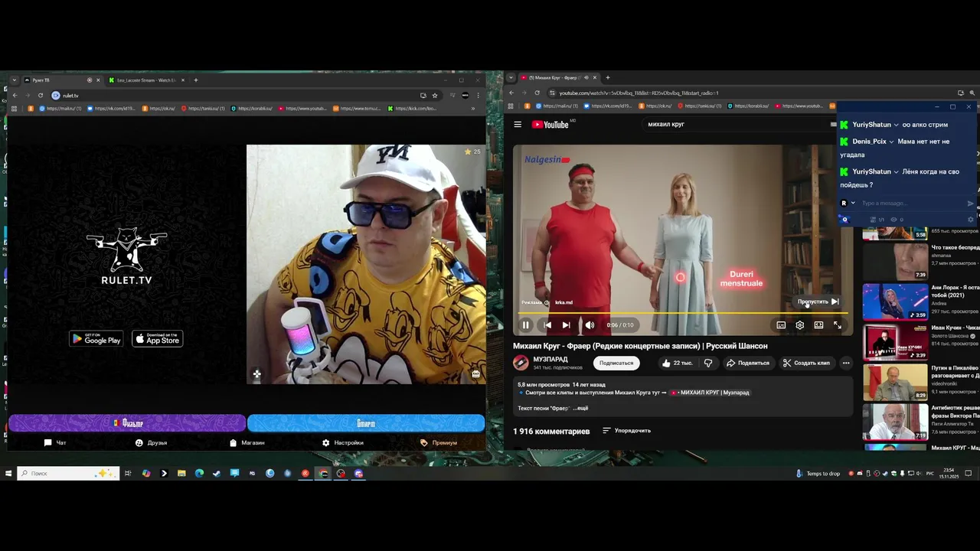Viewport: 980px width, 551px height.
Task: Open the МИХАИЛ КРУГ | Музпарад link
Action: [x=710, y=393]
